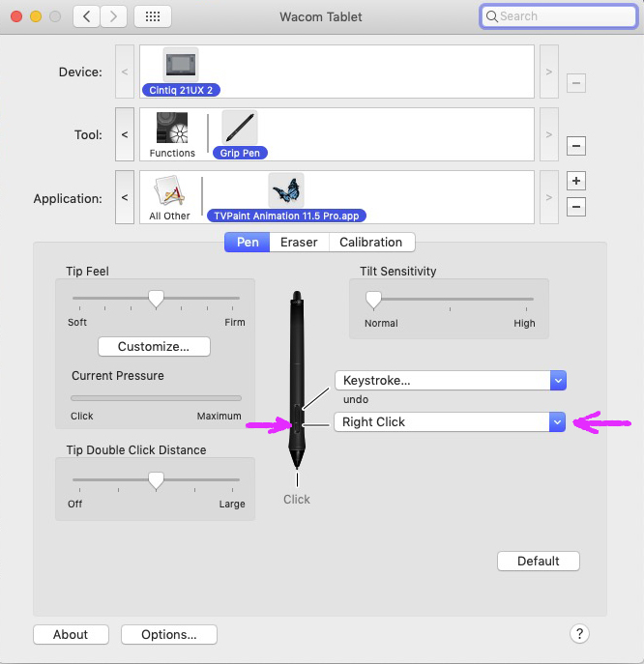644x664 pixels.
Task: Open the help question mark button
Action: pos(579,634)
